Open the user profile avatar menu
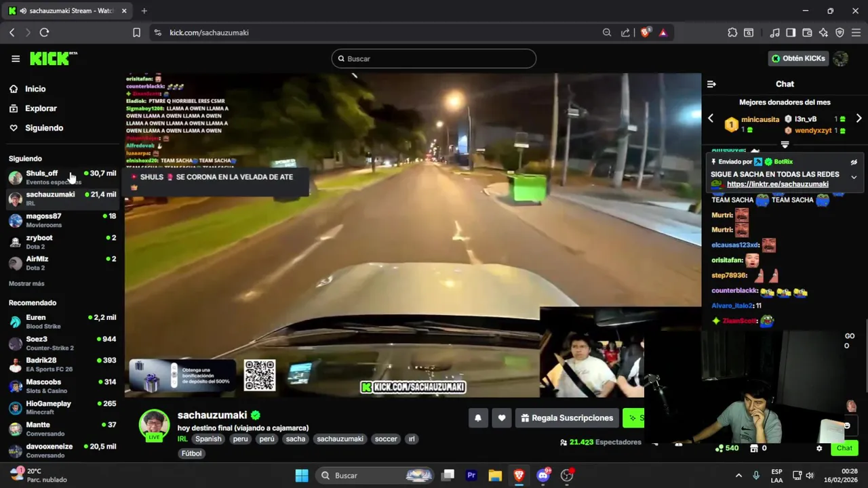Image resolution: width=868 pixels, height=488 pixels. pos(841,58)
